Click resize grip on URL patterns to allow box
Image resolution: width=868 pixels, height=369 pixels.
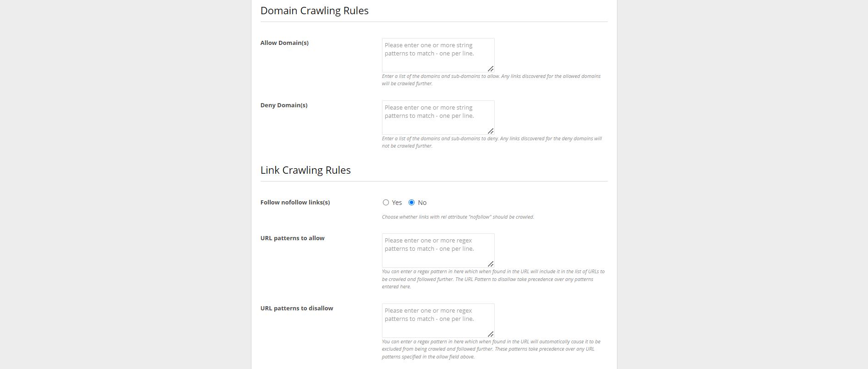click(491, 264)
